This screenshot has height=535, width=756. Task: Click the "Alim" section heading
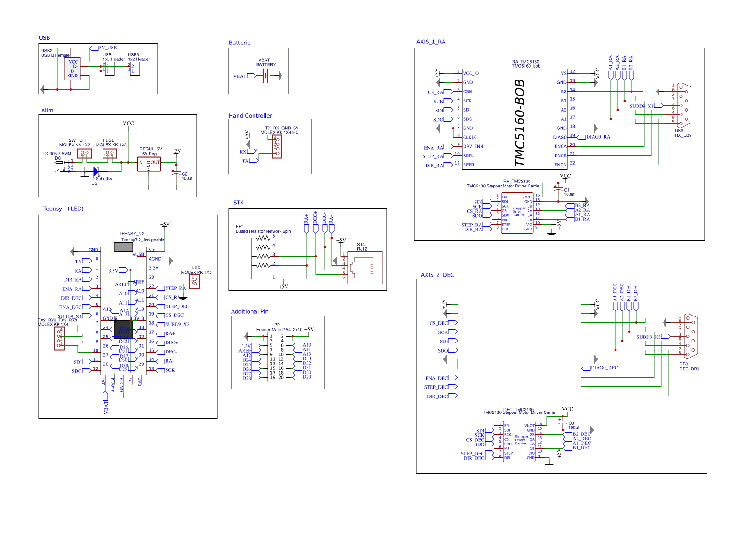47,110
